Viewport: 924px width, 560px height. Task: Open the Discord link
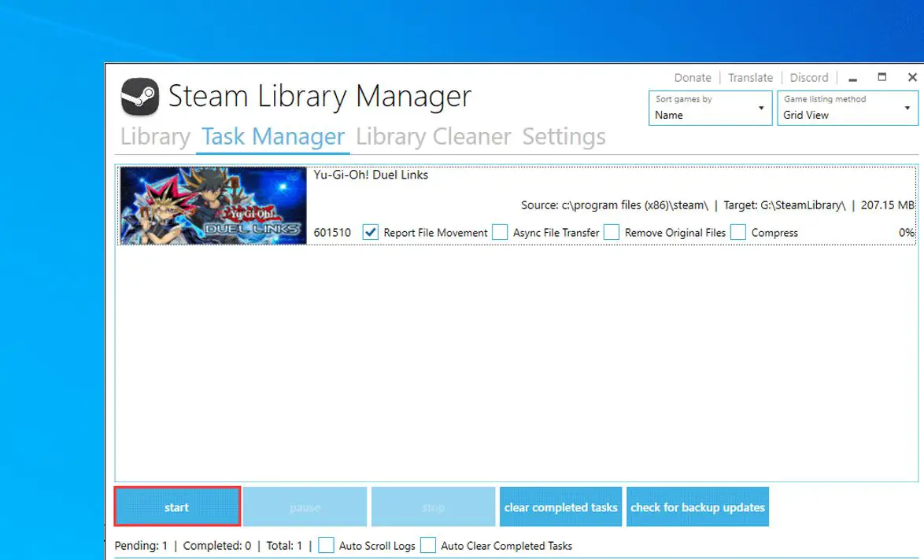click(x=808, y=78)
